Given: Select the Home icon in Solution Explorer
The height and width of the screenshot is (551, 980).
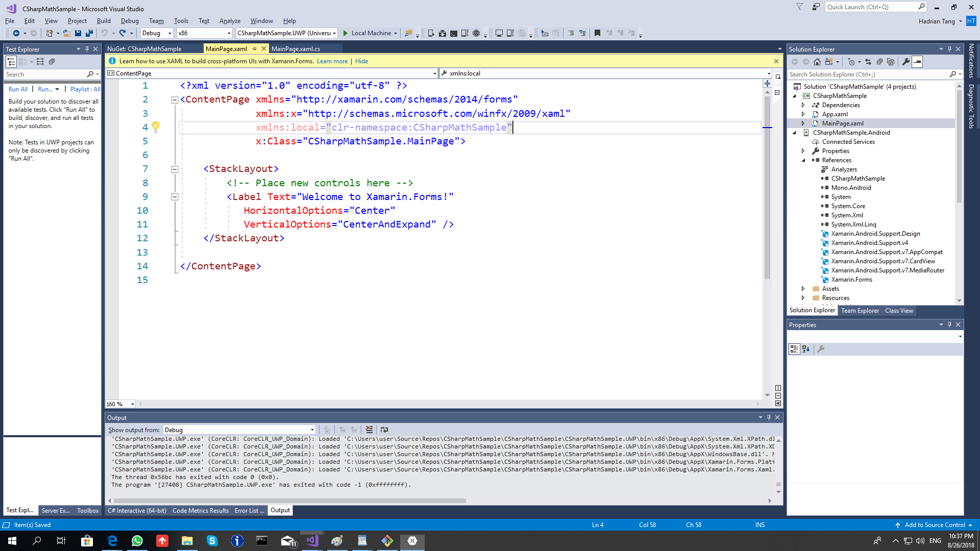Looking at the screenshot, I should coord(817,62).
